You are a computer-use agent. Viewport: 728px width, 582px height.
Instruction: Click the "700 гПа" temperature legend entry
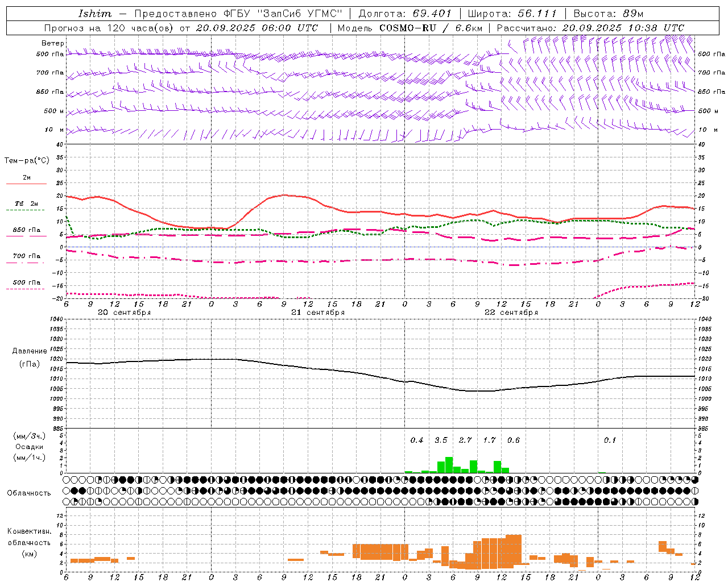[27, 256]
